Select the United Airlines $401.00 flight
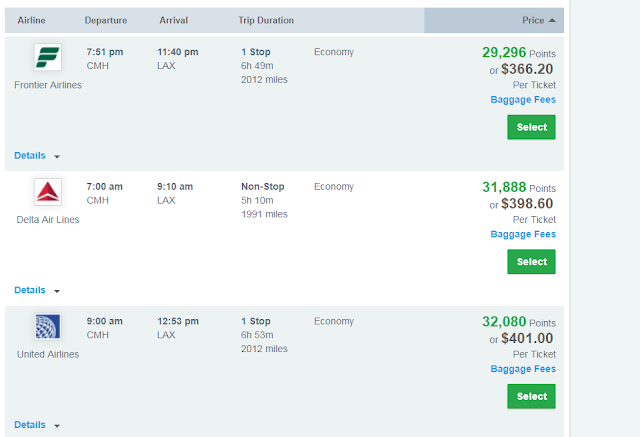This screenshot has height=437, width=640. coord(531,397)
